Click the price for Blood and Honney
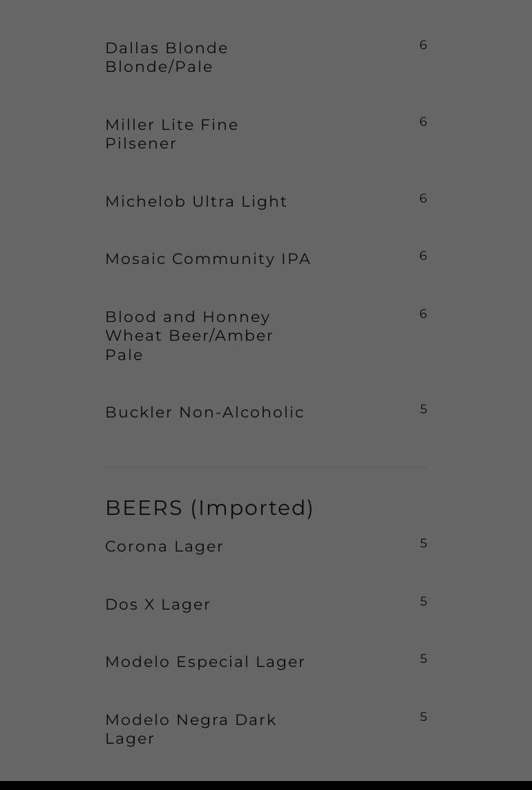This screenshot has height=790, width=532. click(x=424, y=314)
